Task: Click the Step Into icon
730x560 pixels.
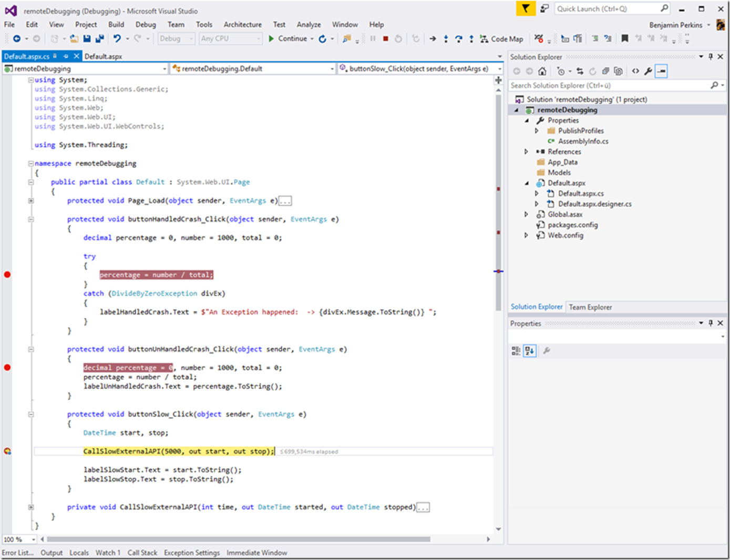Action: tap(446, 38)
